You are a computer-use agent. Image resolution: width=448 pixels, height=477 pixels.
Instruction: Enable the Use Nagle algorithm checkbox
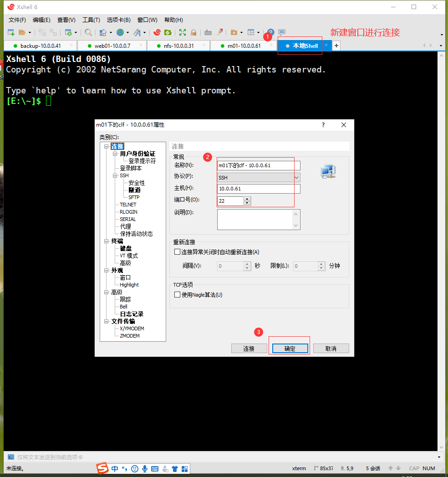tap(177, 294)
